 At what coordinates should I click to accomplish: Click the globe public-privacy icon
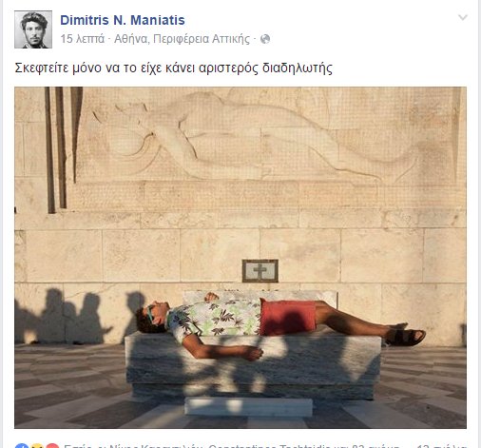265,39
